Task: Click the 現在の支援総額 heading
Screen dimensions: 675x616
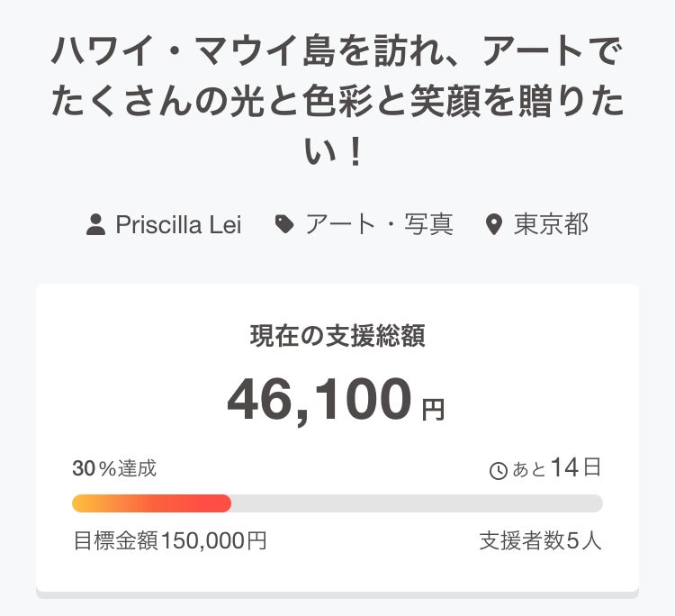Action: pyautogui.click(x=337, y=336)
